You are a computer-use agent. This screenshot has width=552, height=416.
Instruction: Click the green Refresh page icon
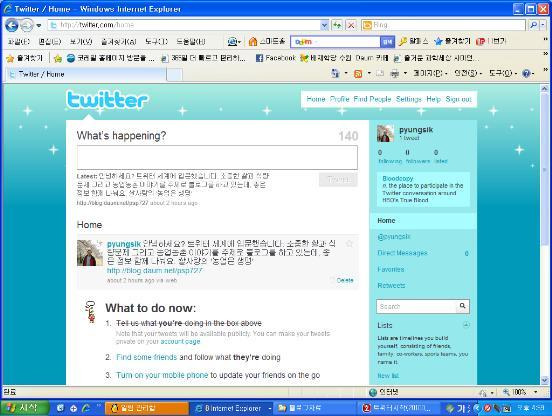click(x=337, y=25)
